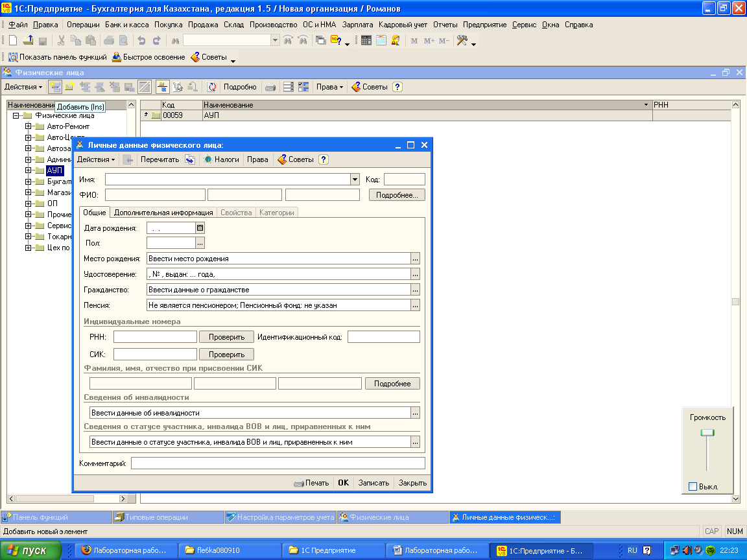747x560 pixels.
Task: Click the question mark help icon in Физические лица toolbar
Action: 397,87
